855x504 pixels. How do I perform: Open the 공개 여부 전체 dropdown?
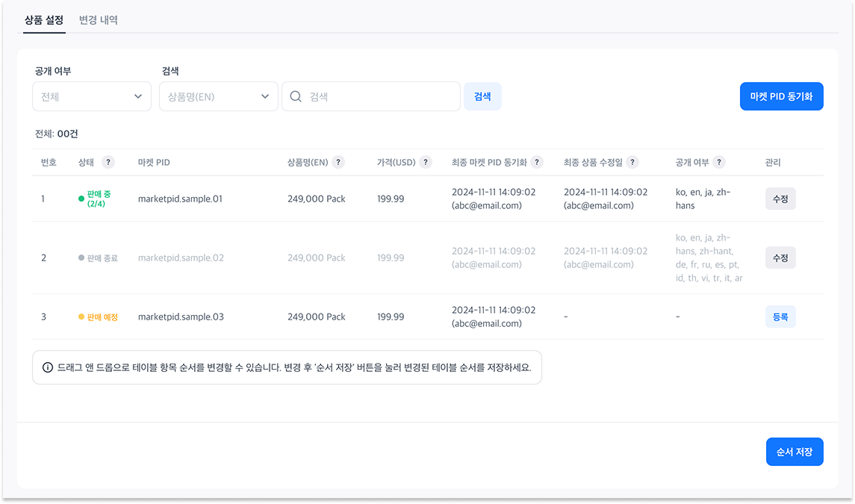(92, 96)
